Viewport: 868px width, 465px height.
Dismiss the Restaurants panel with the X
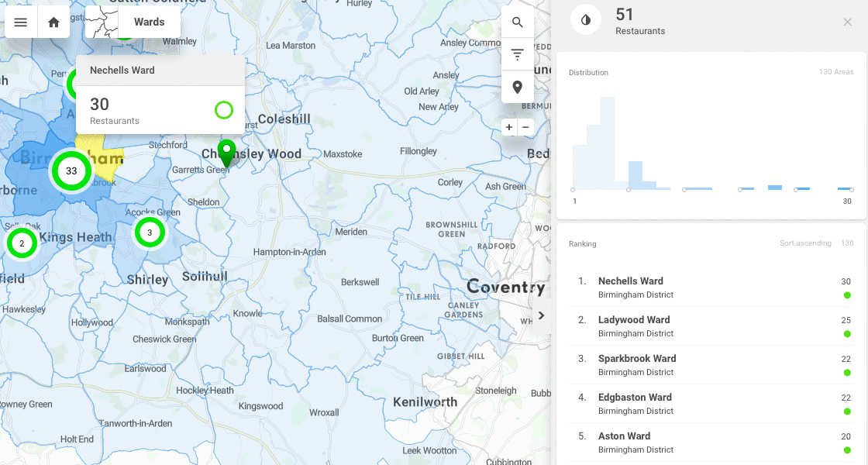point(847,22)
